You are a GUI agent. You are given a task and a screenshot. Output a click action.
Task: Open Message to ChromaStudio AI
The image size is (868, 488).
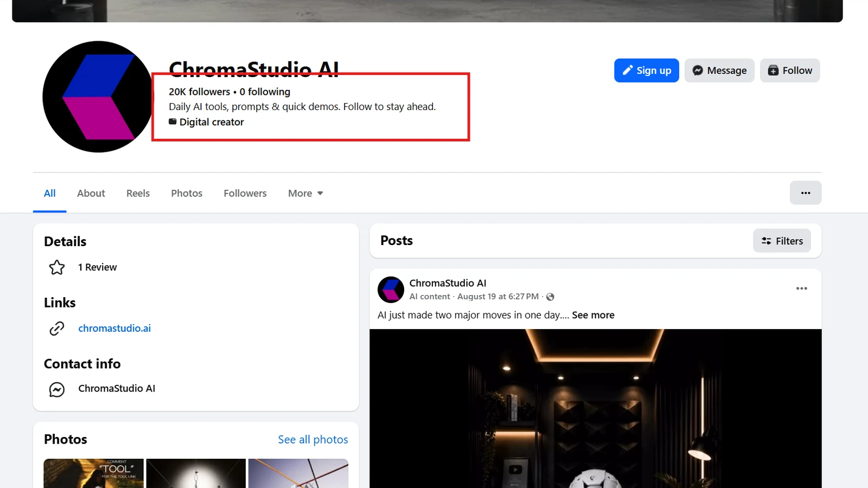click(719, 70)
